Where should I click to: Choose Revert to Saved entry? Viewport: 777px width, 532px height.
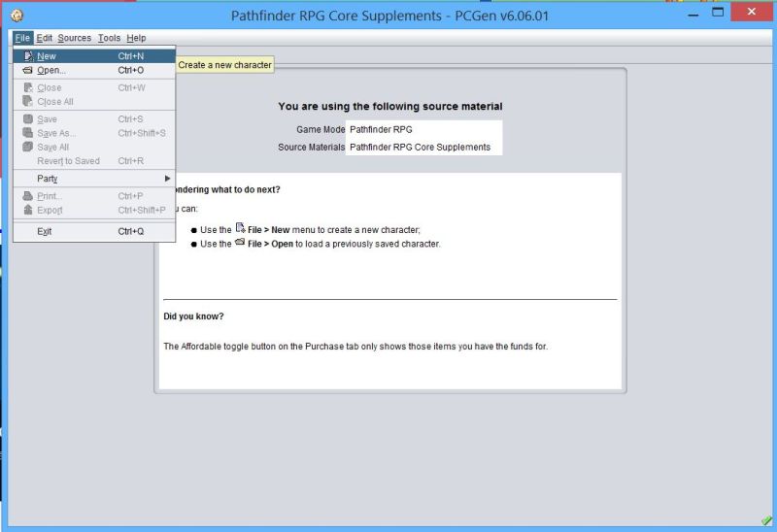click(x=94, y=160)
